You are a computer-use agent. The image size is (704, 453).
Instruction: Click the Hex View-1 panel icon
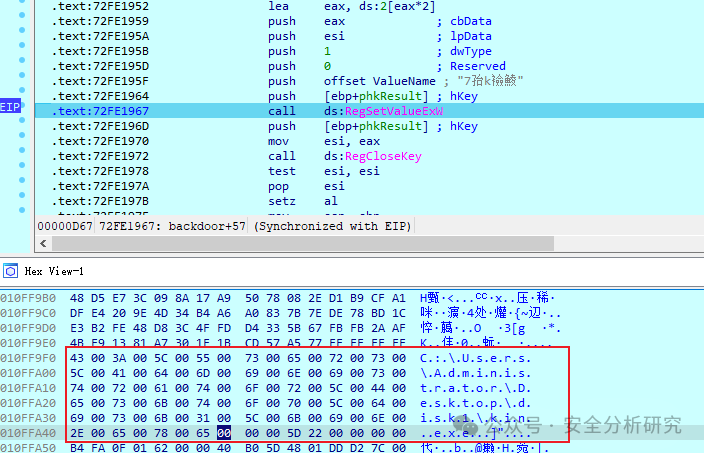pyautogui.click(x=10, y=271)
